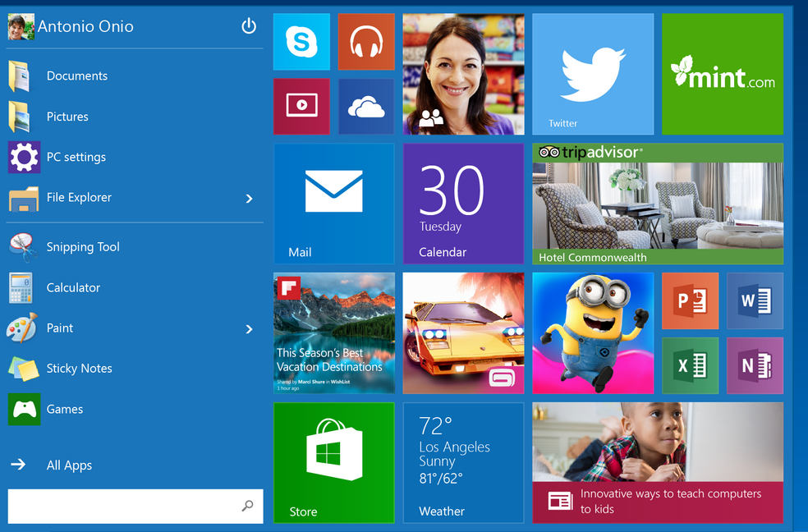Open the Twitter tile
Screen dimensions: 808x532
593,74
